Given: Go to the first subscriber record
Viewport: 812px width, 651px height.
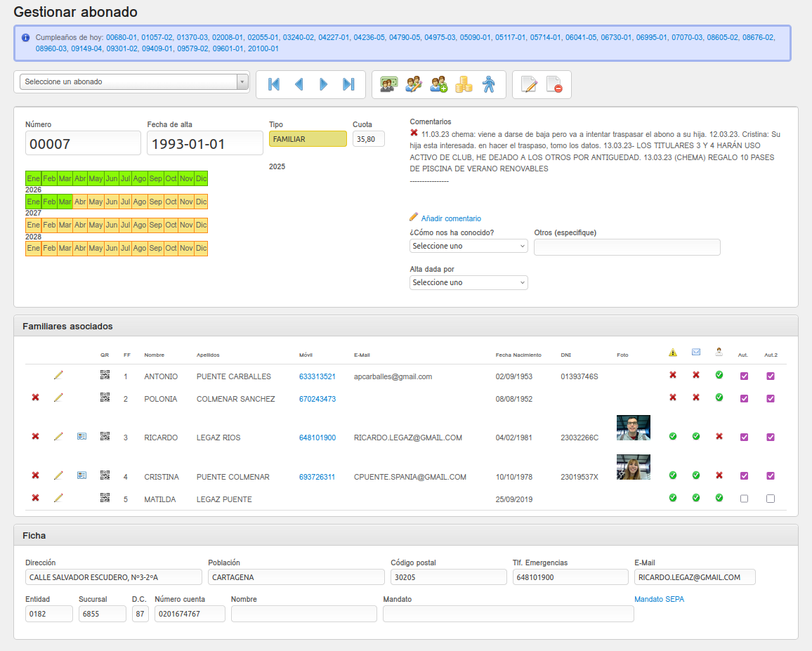Looking at the screenshot, I should pos(274,84).
